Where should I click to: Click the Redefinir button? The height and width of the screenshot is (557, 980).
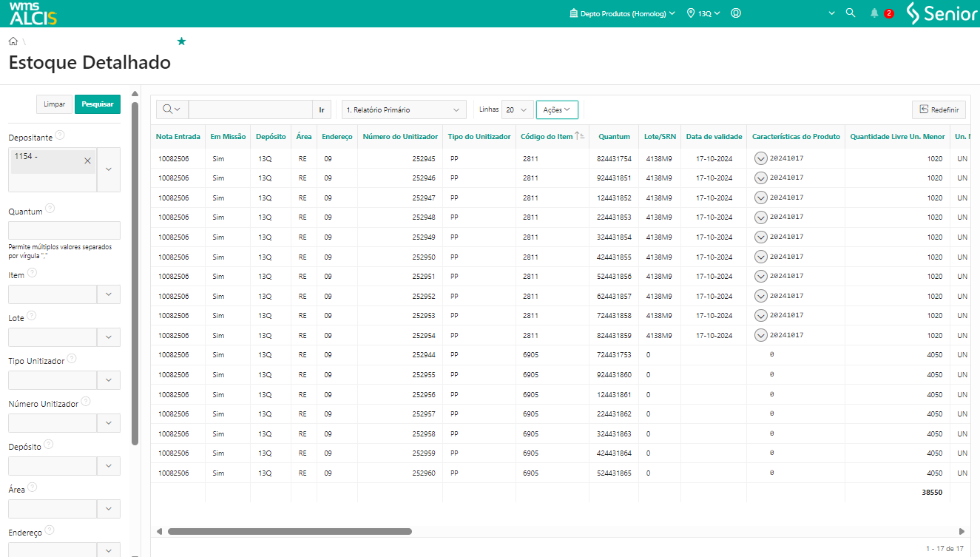(939, 109)
